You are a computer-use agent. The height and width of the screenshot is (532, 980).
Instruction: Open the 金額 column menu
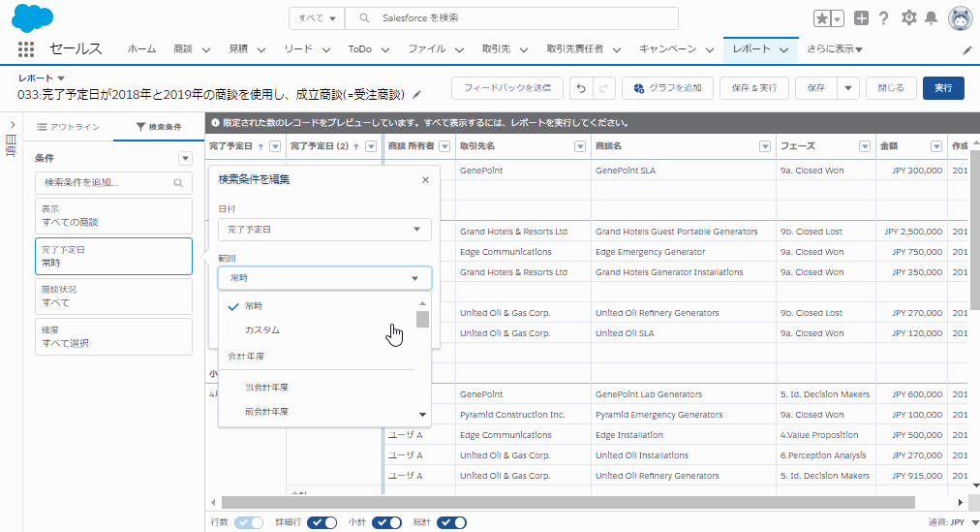click(935, 146)
